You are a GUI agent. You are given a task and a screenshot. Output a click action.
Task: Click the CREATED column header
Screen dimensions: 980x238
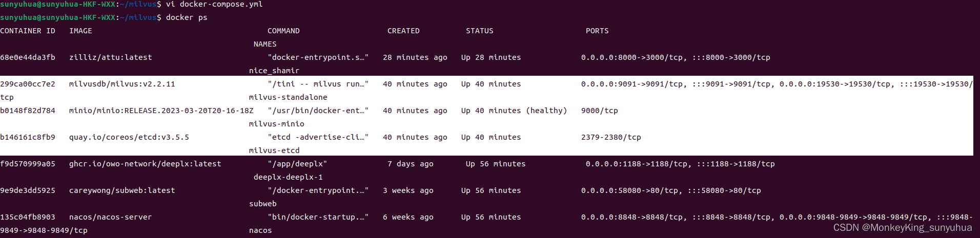403,31
